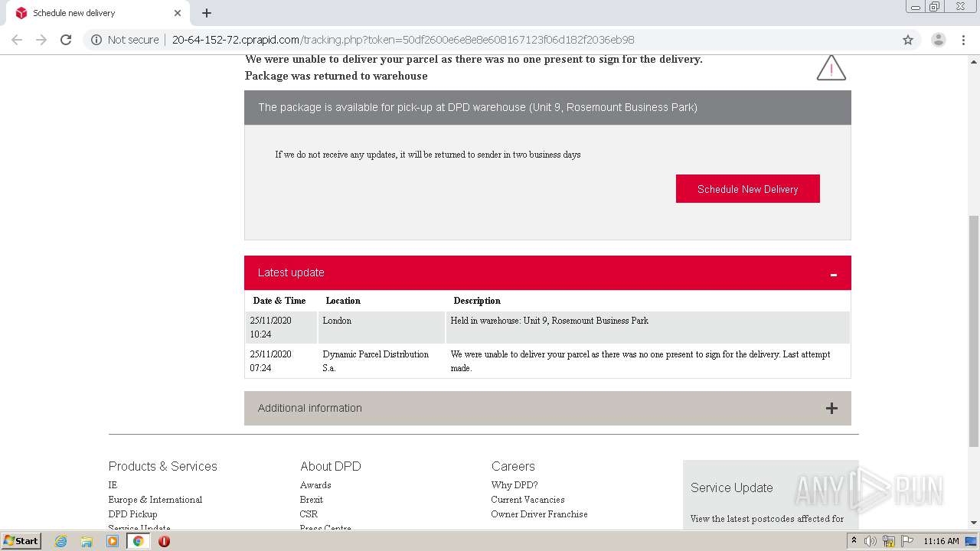The image size is (980, 551).
Task: Click the Products & Services heading
Action: click(162, 466)
